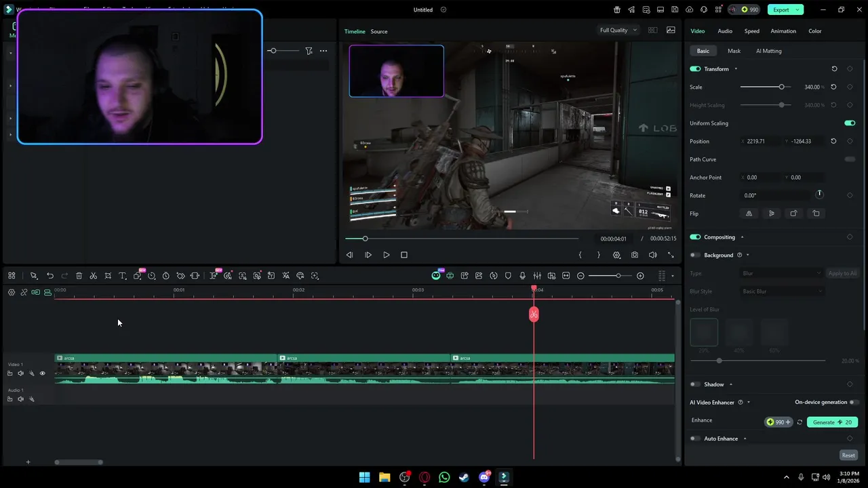Toggle the Transform switch
Viewport: 868px width, 488px height.
[695, 69]
